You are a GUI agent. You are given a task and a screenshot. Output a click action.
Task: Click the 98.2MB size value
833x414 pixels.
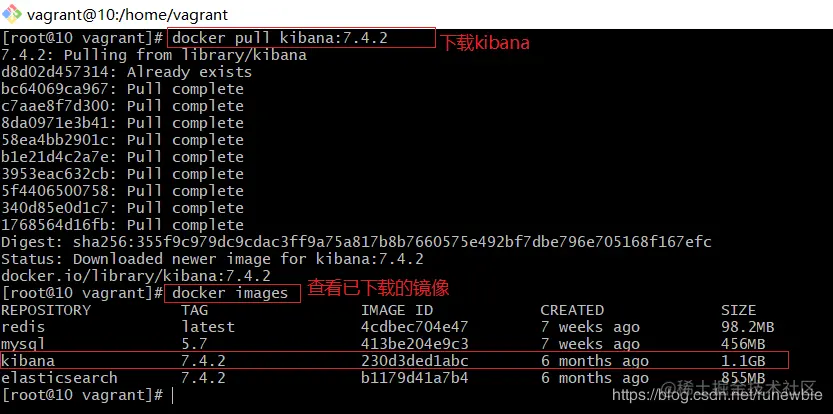pyautogui.click(x=747, y=327)
